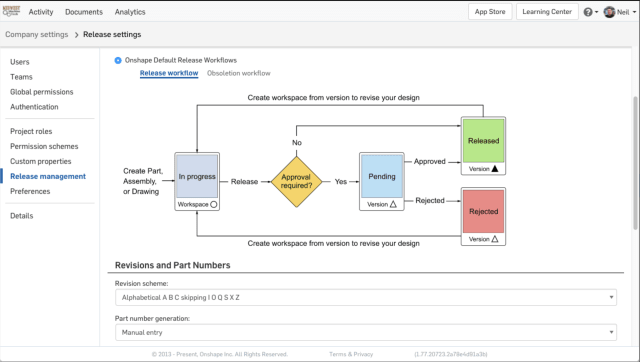Open Project roles settings

coord(31,131)
